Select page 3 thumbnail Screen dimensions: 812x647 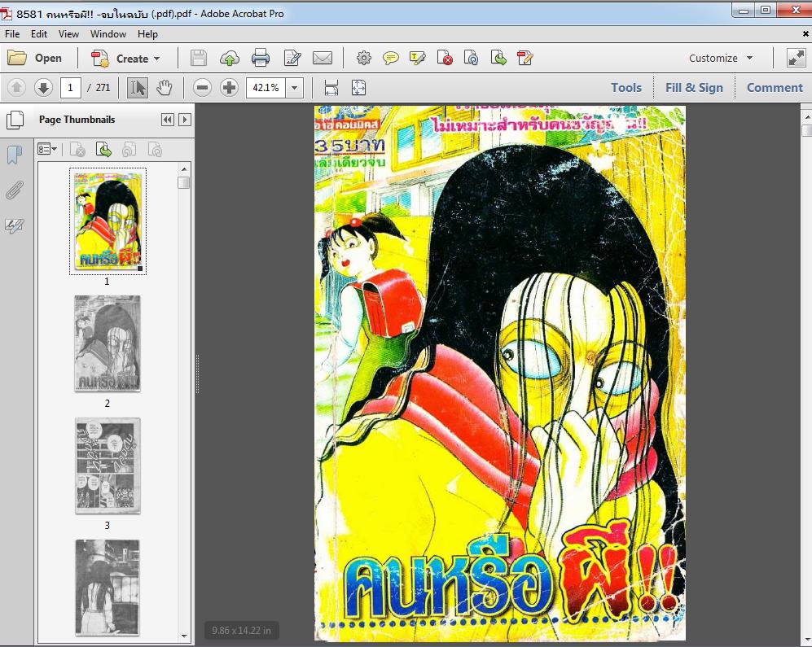pos(108,466)
